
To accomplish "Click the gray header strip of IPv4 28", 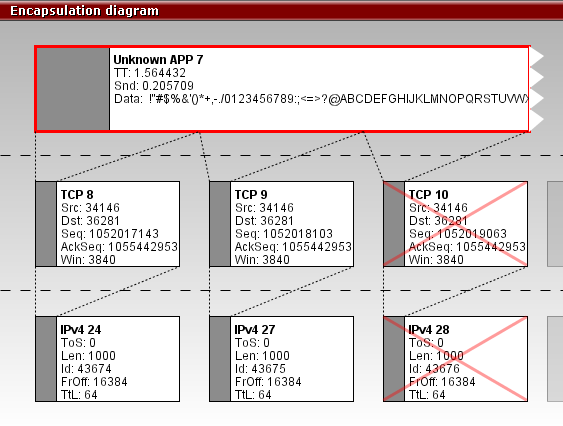I will pyautogui.click(x=394, y=359).
